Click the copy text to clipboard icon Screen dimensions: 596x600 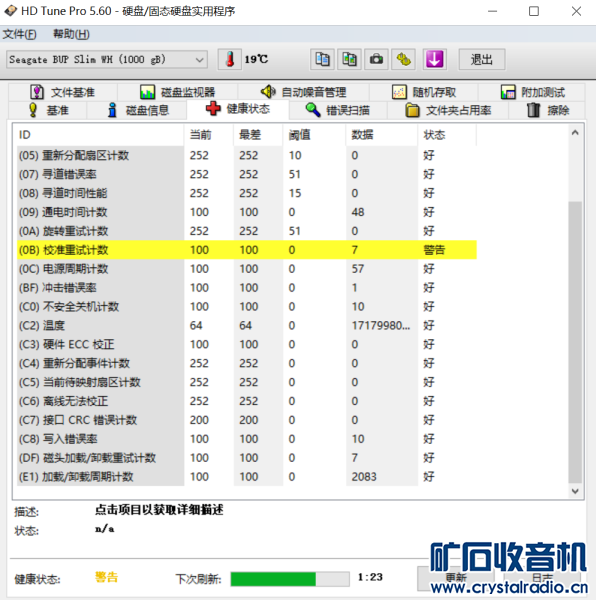point(322,60)
